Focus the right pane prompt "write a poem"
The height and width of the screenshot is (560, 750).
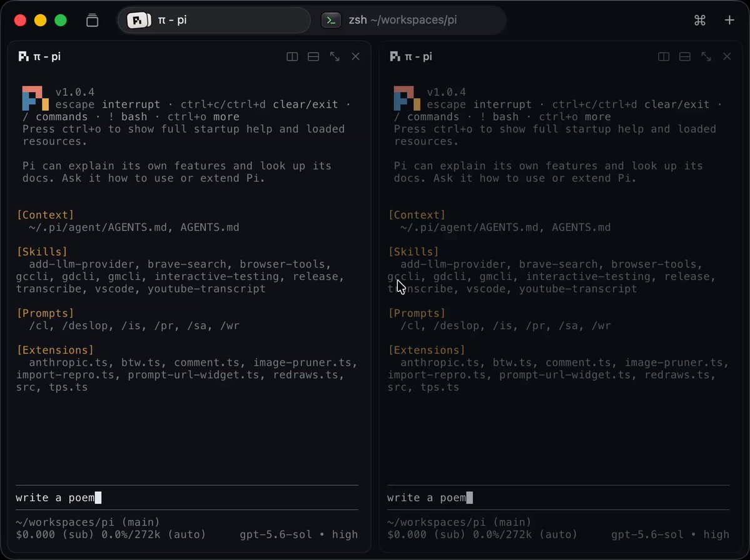(558, 498)
